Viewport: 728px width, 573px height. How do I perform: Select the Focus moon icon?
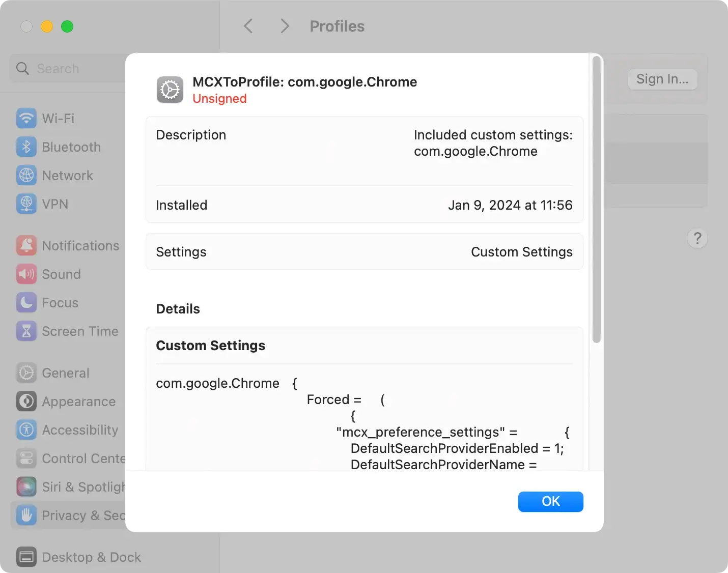[26, 303]
